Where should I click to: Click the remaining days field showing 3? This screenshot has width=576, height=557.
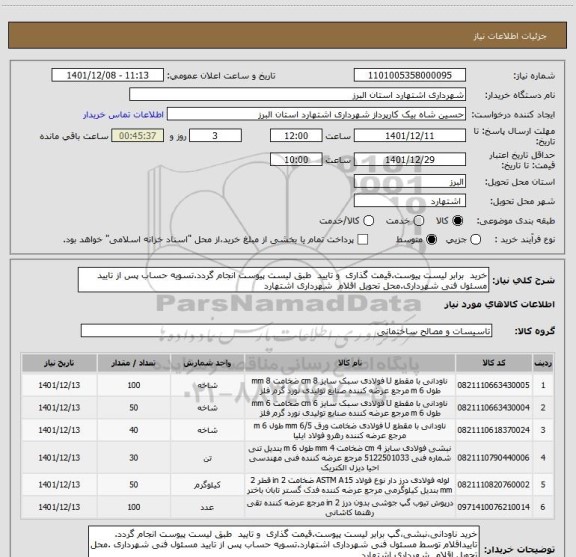(x=215, y=136)
